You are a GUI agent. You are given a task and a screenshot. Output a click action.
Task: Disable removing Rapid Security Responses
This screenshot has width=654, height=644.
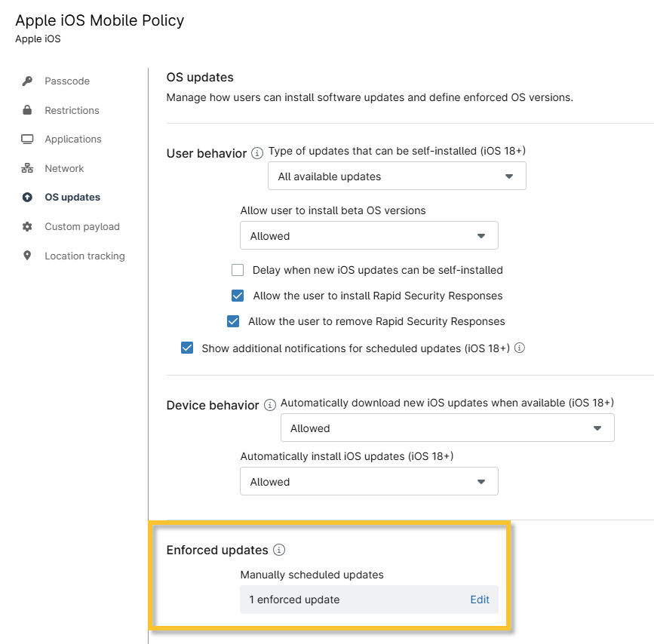point(233,321)
